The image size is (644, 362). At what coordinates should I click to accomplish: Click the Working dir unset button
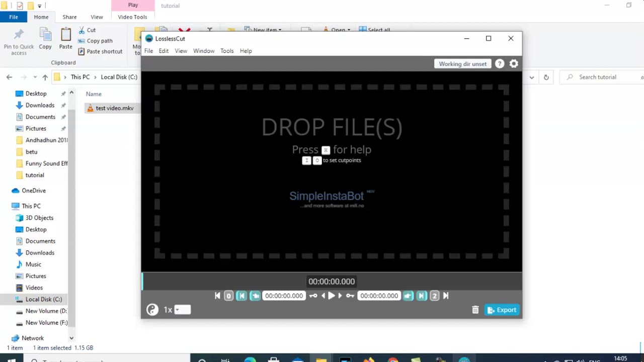[462, 64]
